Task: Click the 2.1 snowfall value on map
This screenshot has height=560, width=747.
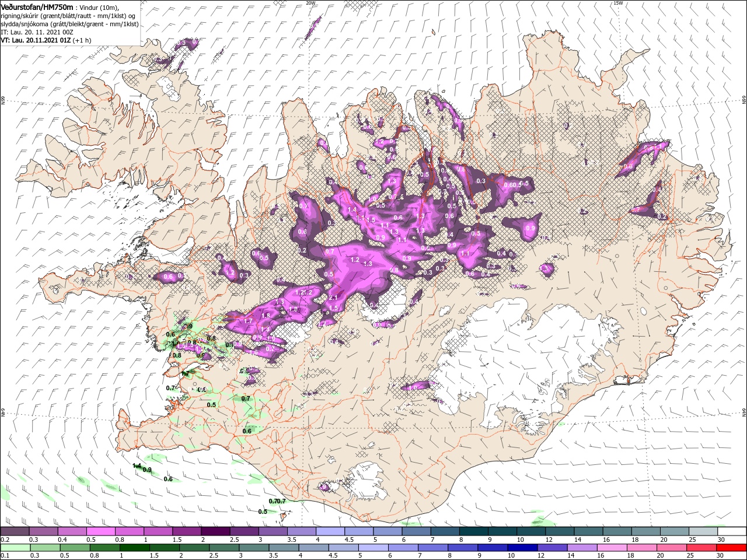Action: (334, 297)
